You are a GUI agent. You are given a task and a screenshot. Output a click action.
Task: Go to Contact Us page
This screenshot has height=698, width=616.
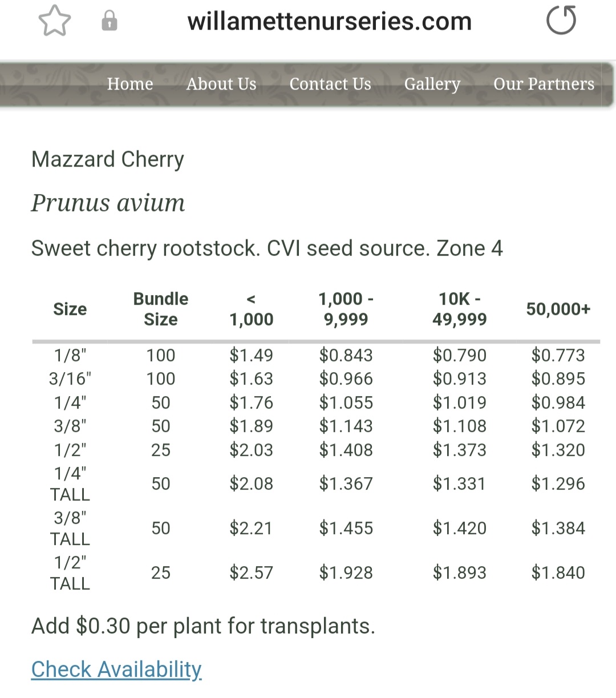click(330, 84)
